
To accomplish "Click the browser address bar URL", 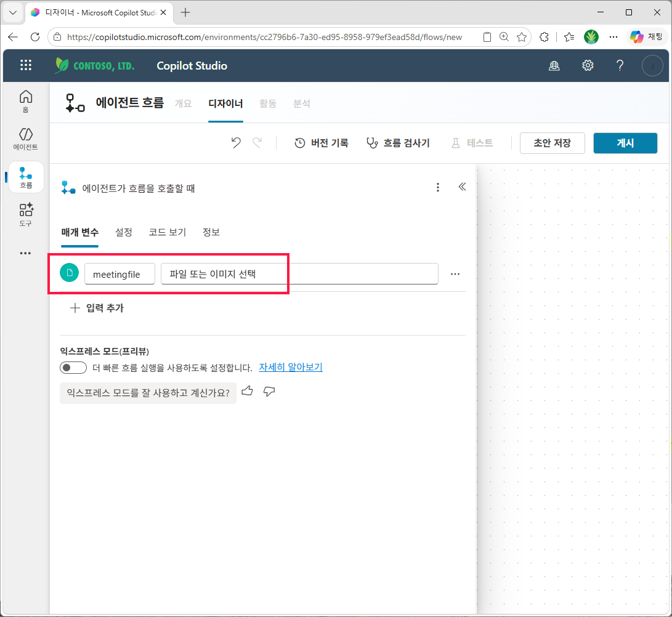I will 264,37.
